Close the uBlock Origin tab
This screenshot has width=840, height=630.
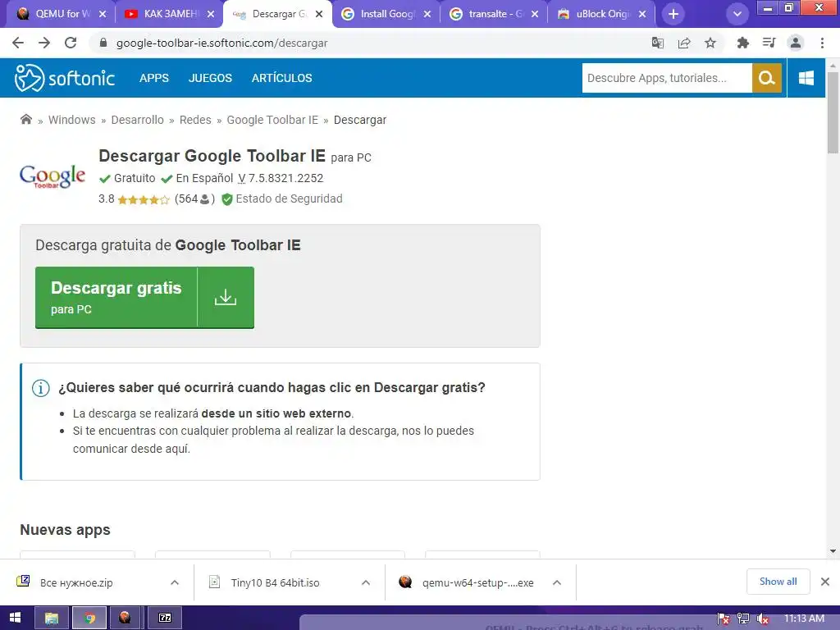click(643, 14)
